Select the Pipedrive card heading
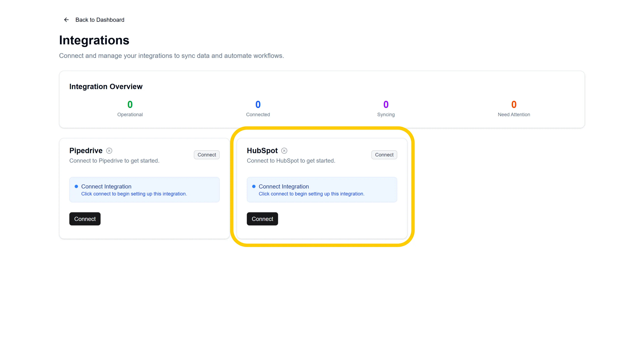Viewport: 644px width, 362px height. coord(86,150)
